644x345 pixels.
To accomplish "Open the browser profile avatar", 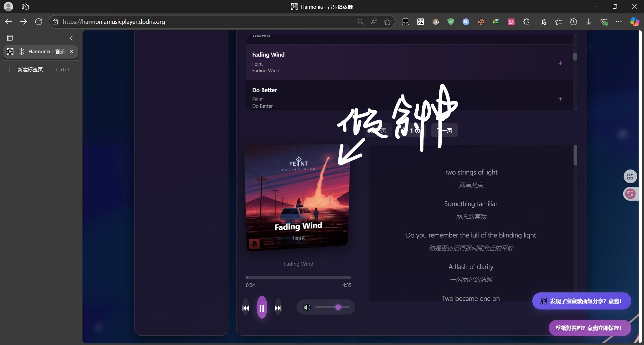I will [8, 6].
